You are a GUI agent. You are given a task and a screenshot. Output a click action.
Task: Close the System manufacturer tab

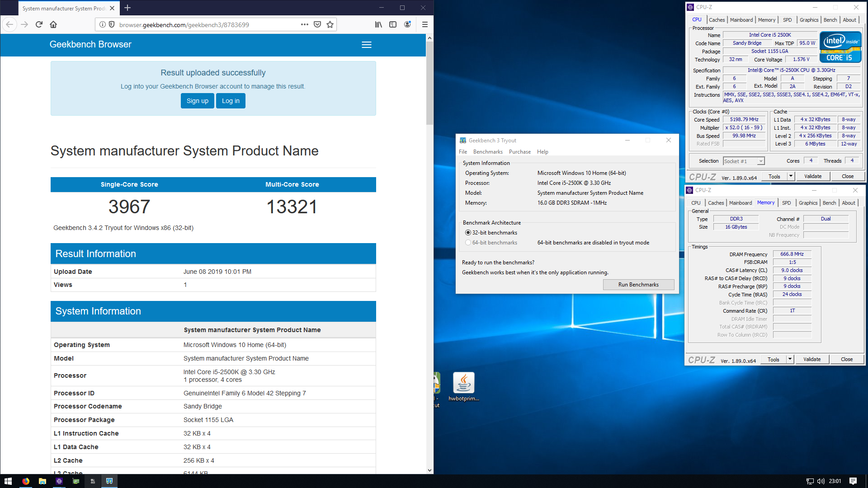(112, 8)
